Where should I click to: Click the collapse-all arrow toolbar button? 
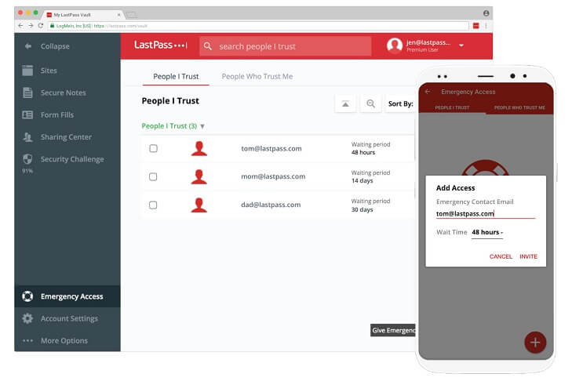345,103
